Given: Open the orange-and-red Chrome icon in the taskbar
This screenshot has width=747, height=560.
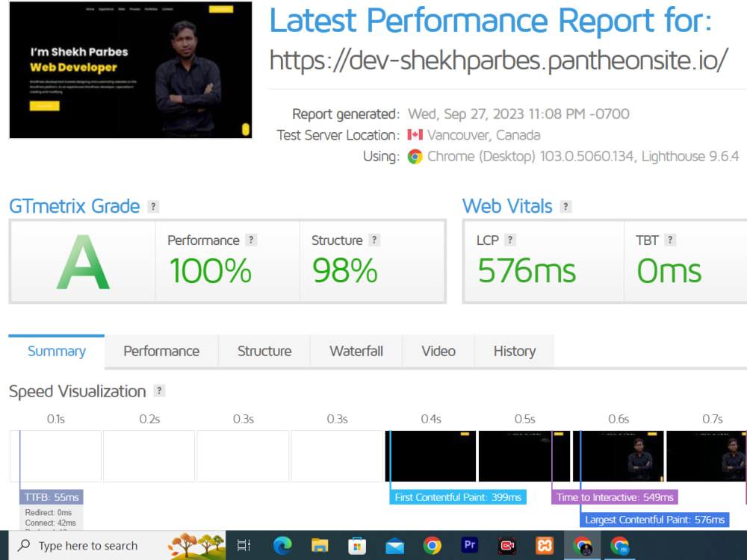Looking at the screenshot, I should pyautogui.click(x=432, y=545).
